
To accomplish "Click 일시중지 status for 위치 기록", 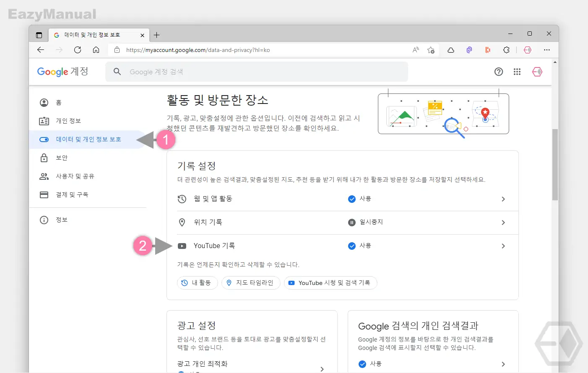I will coord(365,223).
